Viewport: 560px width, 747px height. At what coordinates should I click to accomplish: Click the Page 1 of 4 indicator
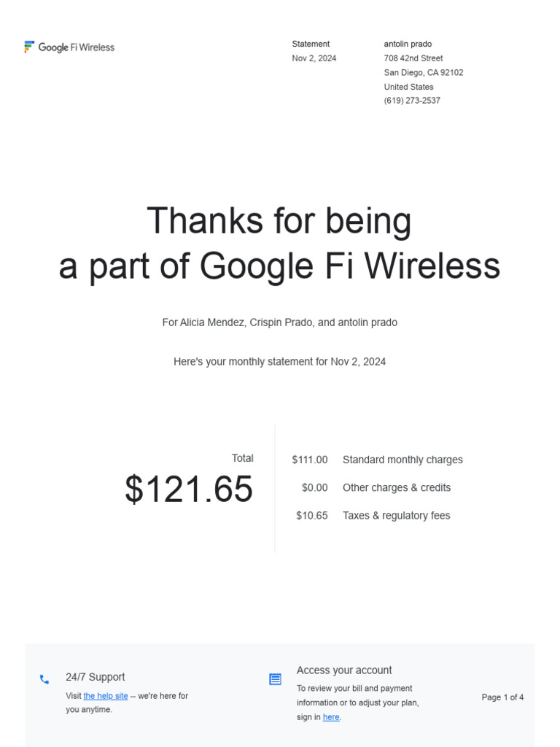[502, 697]
